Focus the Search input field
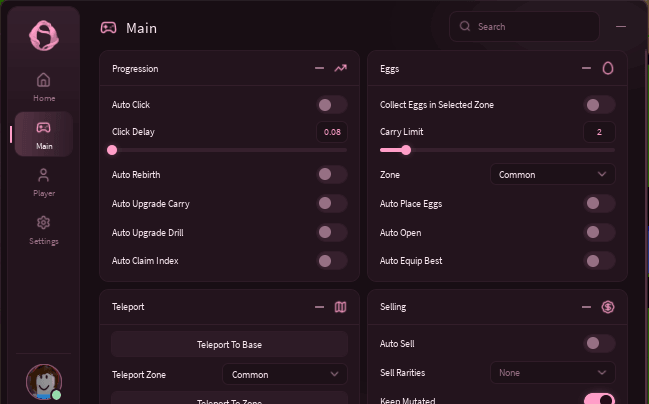 [524, 26]
